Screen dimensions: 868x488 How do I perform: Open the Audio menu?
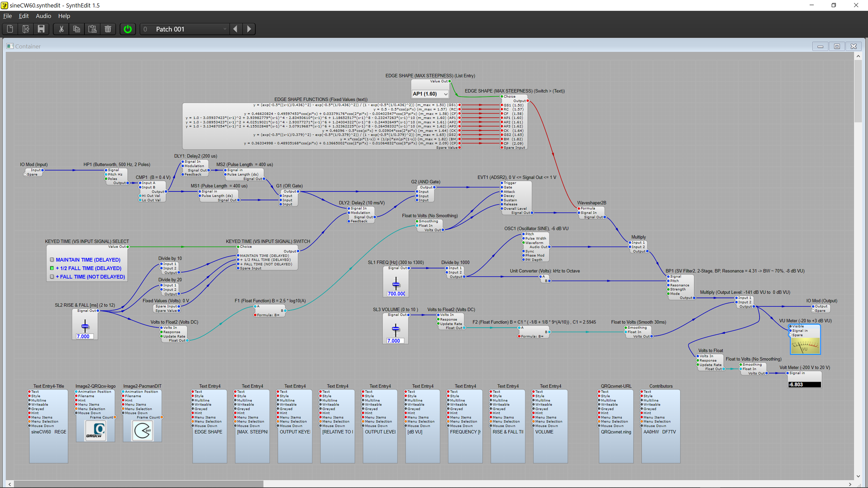[x=43, y=16]
